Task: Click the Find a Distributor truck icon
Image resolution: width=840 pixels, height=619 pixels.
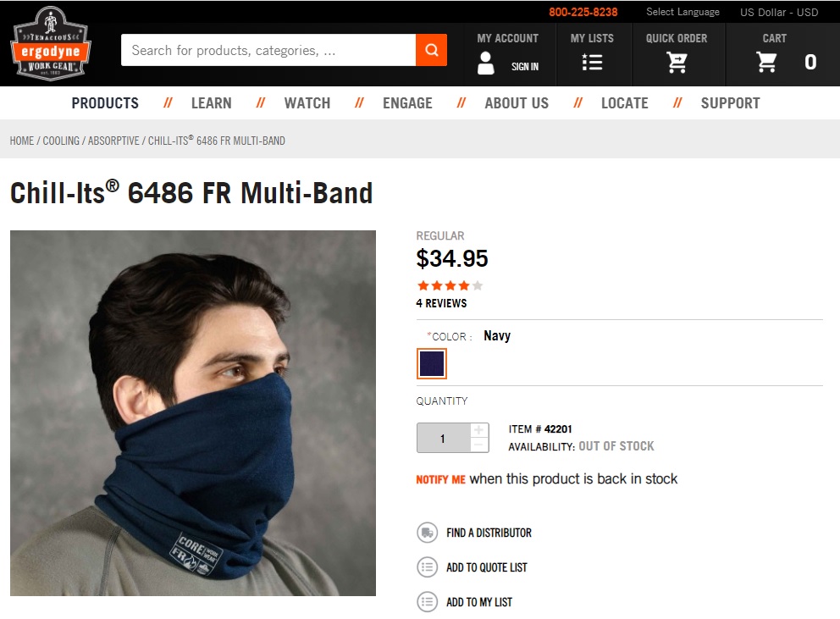Action: pos(427,533)
